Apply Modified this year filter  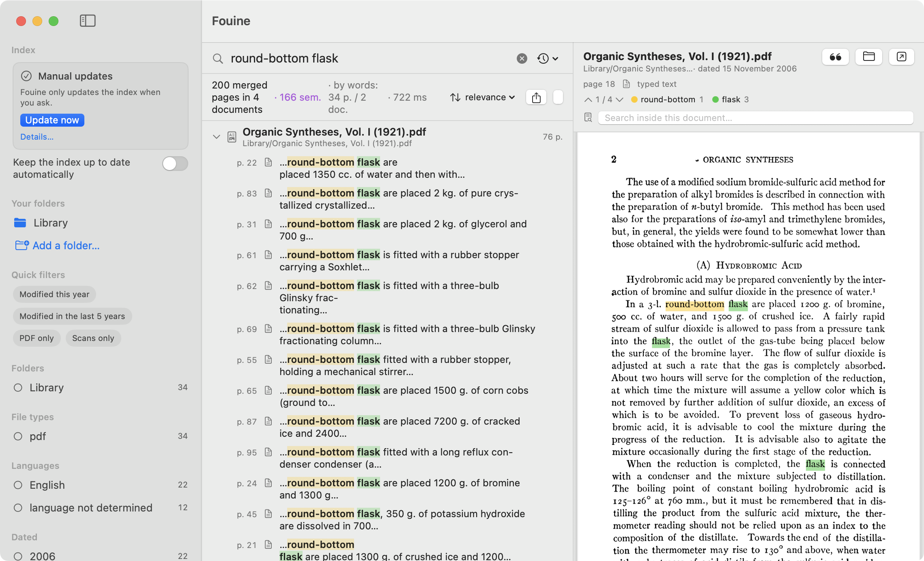(54, 294)
